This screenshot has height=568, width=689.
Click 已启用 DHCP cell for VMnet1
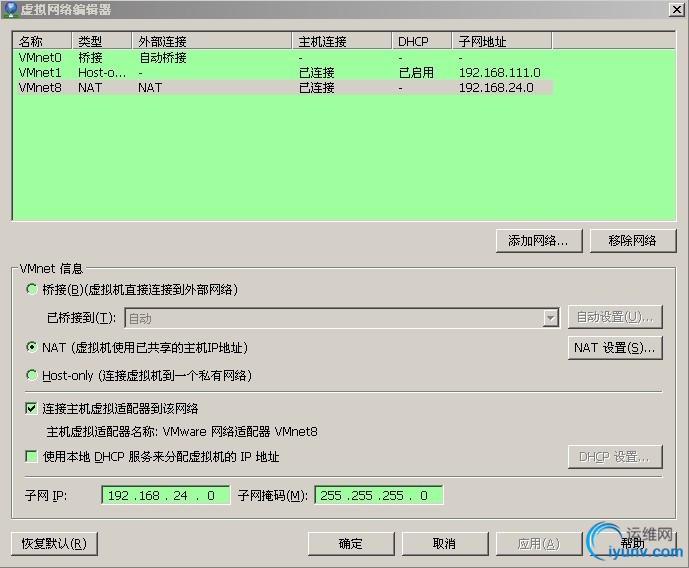point(416,72)
